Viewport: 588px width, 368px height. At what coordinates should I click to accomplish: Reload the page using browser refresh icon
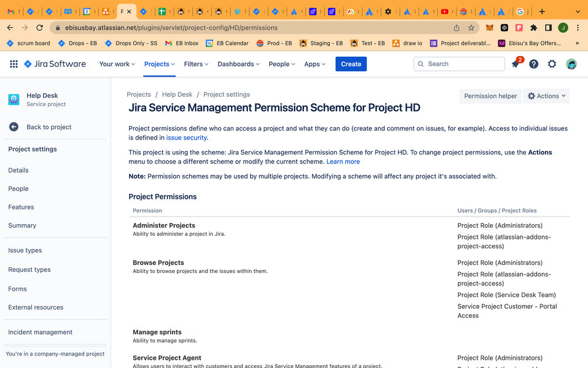point(39,28)
